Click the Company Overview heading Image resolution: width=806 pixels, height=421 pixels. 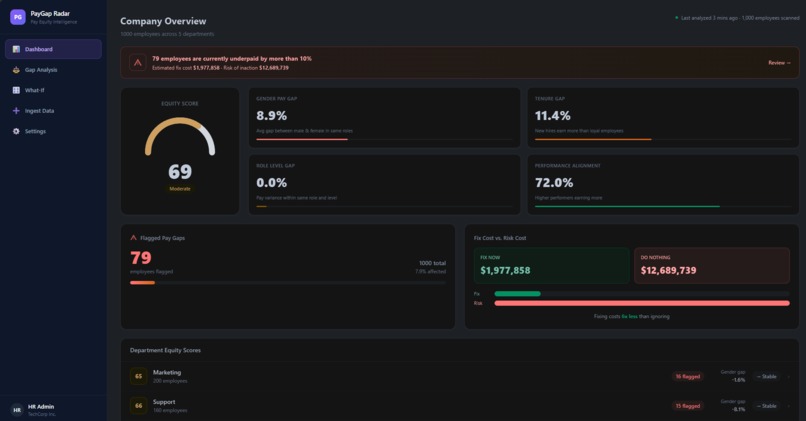click(163, 21)
